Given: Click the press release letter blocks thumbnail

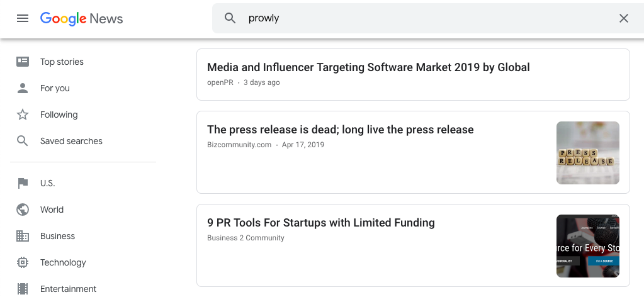Looking at the screenshot, I should point(587,153).
